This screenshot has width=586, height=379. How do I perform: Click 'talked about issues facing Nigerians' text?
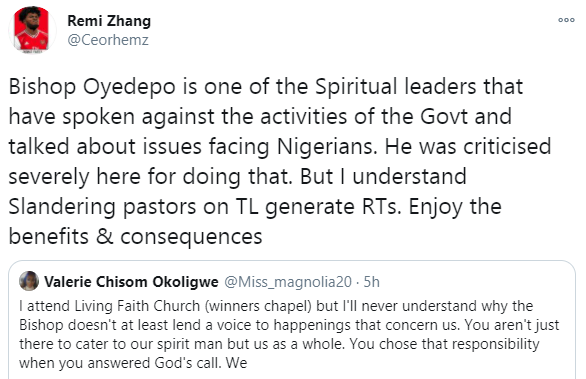tap(192, 147)
